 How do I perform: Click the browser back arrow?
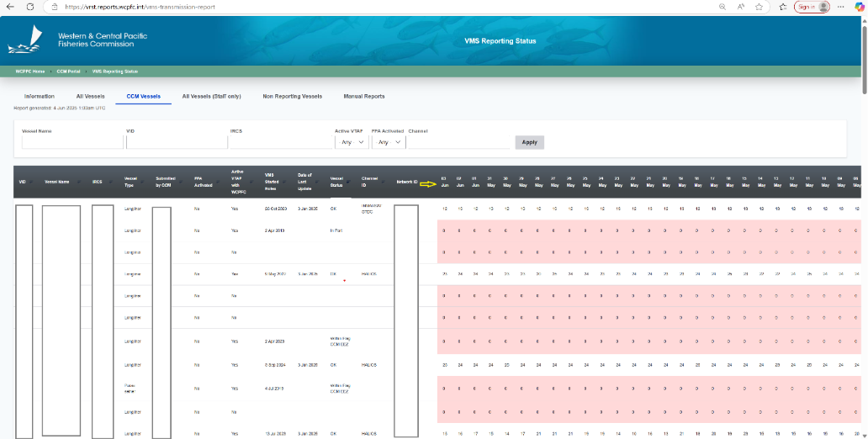coord(10,6)
